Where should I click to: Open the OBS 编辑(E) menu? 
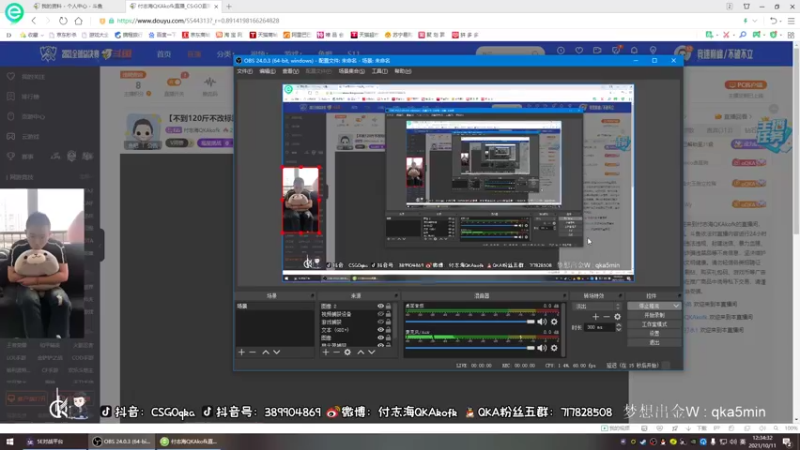pyautogui.click(x=267, y=71)
